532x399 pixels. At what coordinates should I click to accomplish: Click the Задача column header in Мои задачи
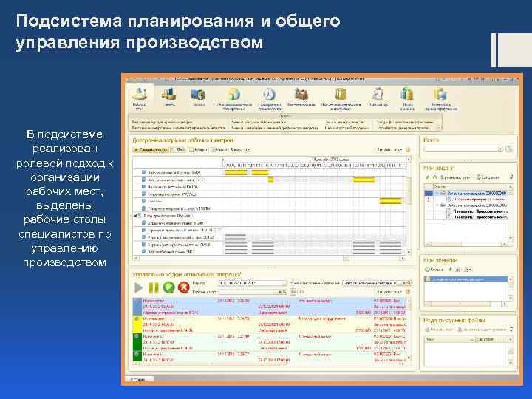[x=470, y=187]
